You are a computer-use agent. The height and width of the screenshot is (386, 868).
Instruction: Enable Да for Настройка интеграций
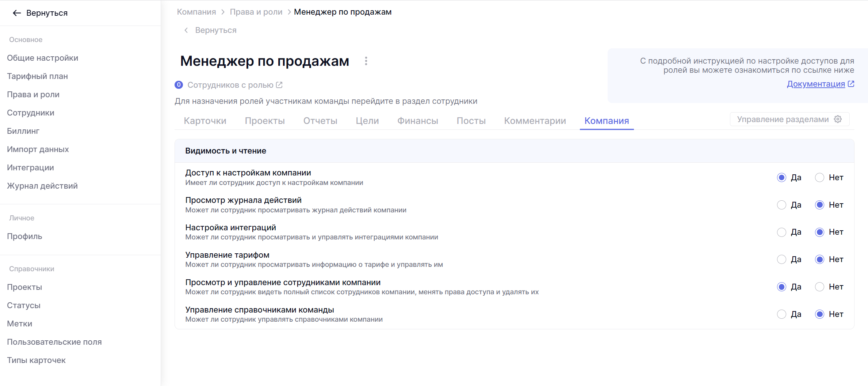tap(781, 232)
